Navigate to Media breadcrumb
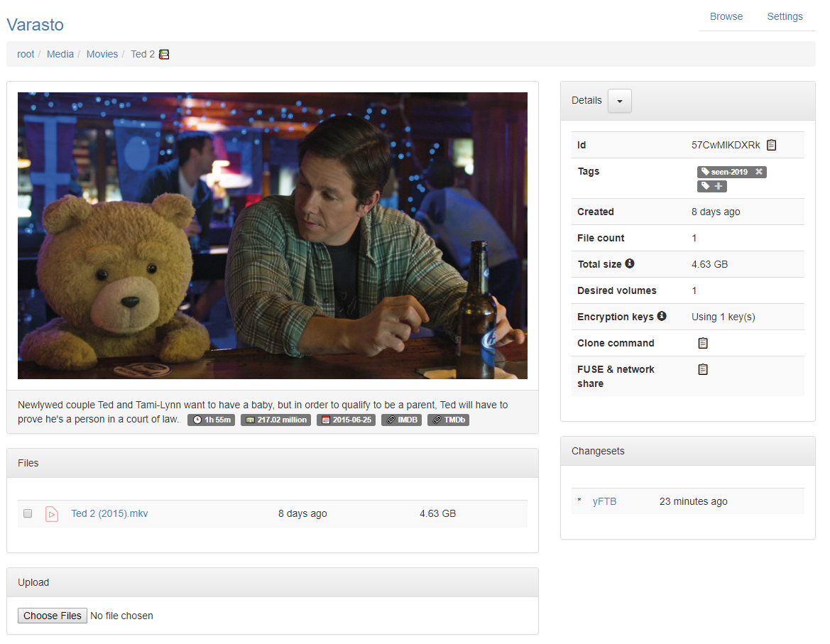 60,54
